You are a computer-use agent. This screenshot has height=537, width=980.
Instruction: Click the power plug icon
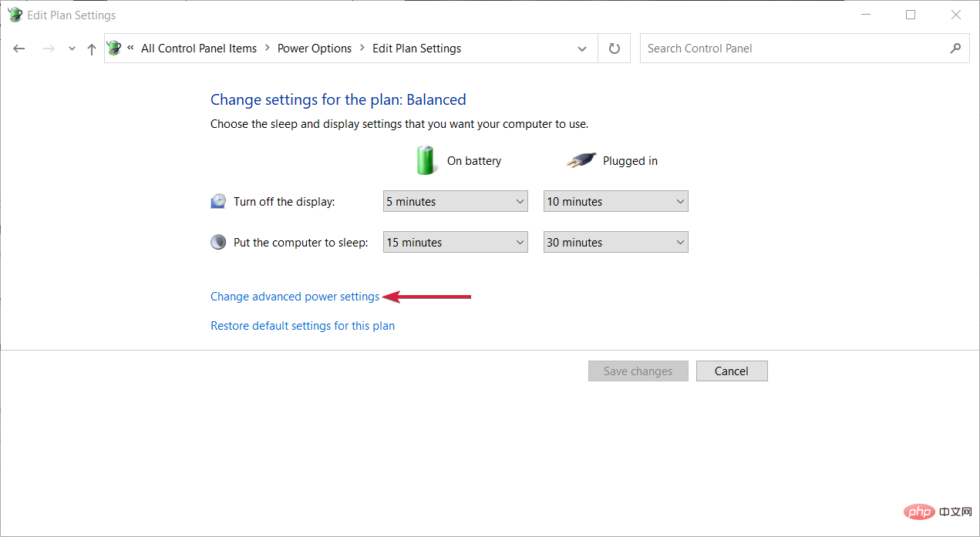click(581, 160)
